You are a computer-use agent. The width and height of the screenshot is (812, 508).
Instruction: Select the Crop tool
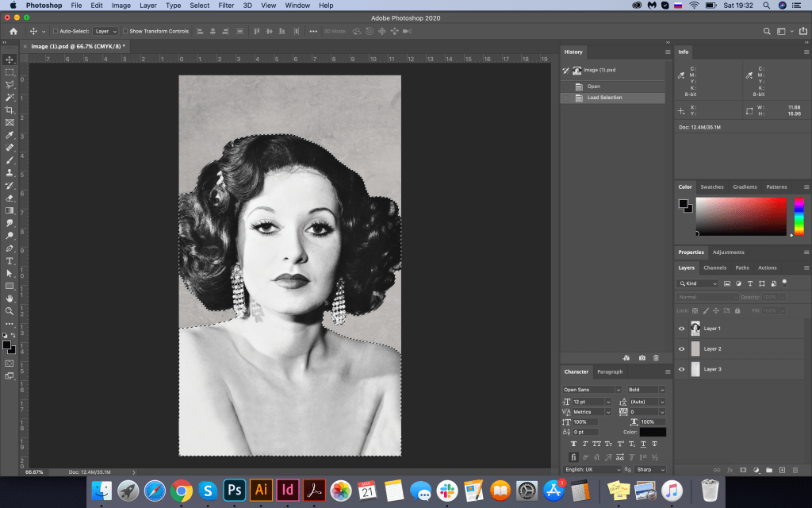click(x=10, y=110)
